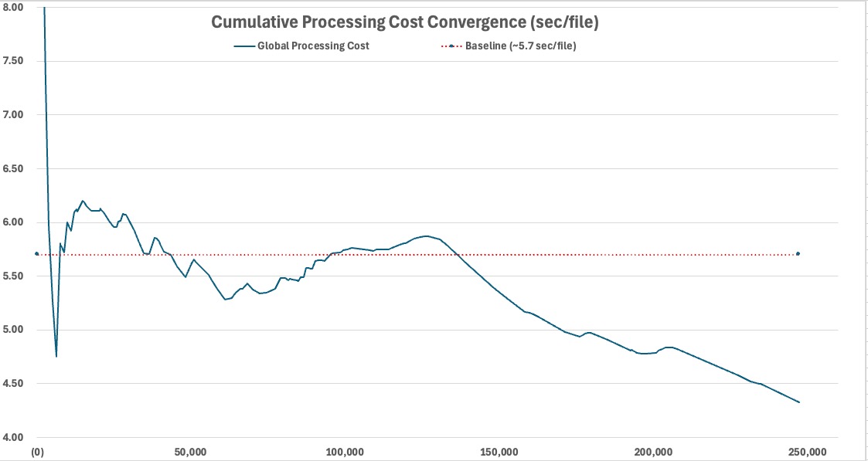868x461 pixels.
Task: Click the 5.50 y-axis label
Action: click(13, 276)
